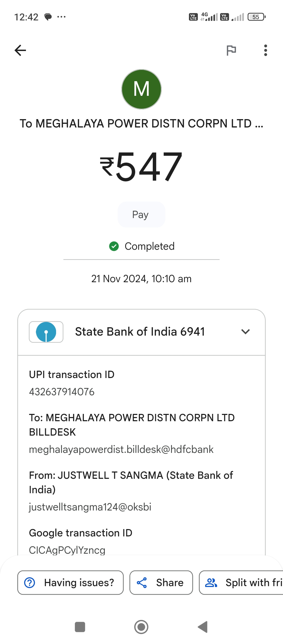Screen dimensions: 283x644
Task: Tap the State Bank of India logo
Action: (46, 332)
